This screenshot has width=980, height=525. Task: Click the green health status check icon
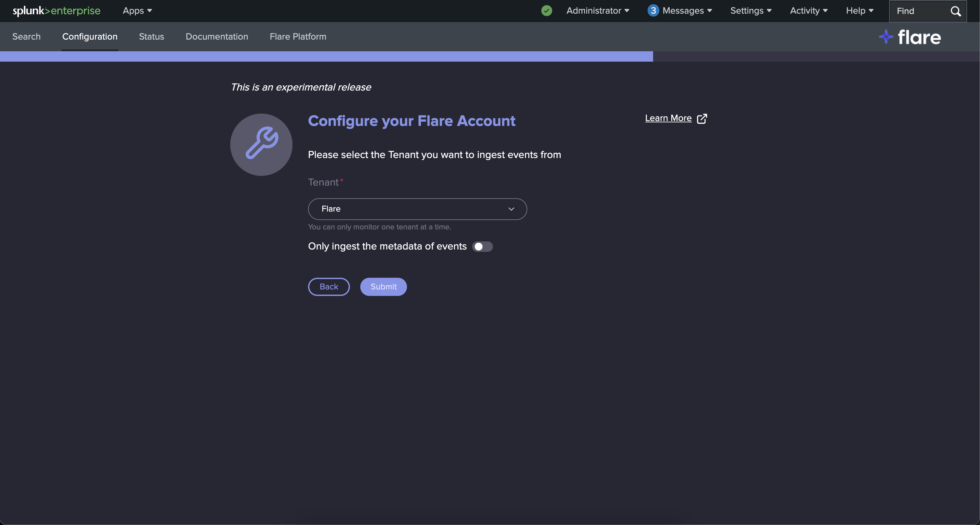click(546, 11)
